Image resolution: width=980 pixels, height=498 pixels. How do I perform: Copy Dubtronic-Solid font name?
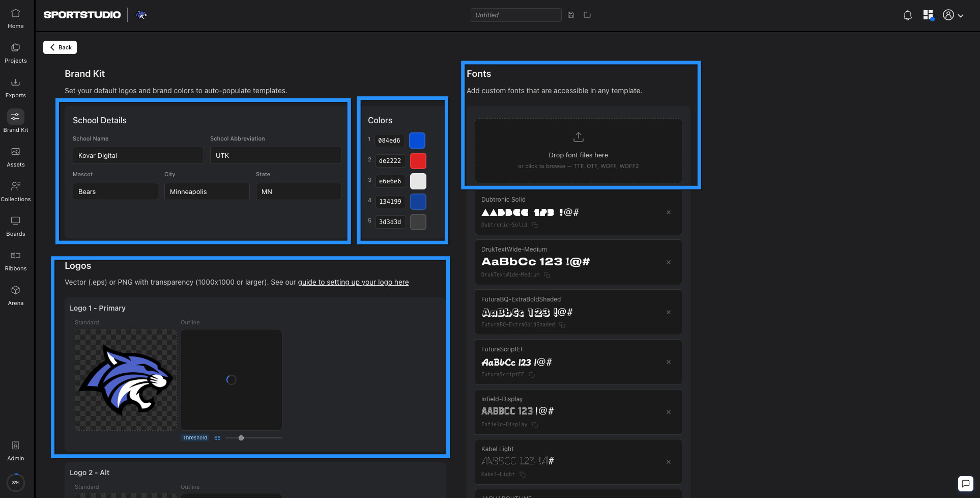pyautogui.click(x=535, y=225)
